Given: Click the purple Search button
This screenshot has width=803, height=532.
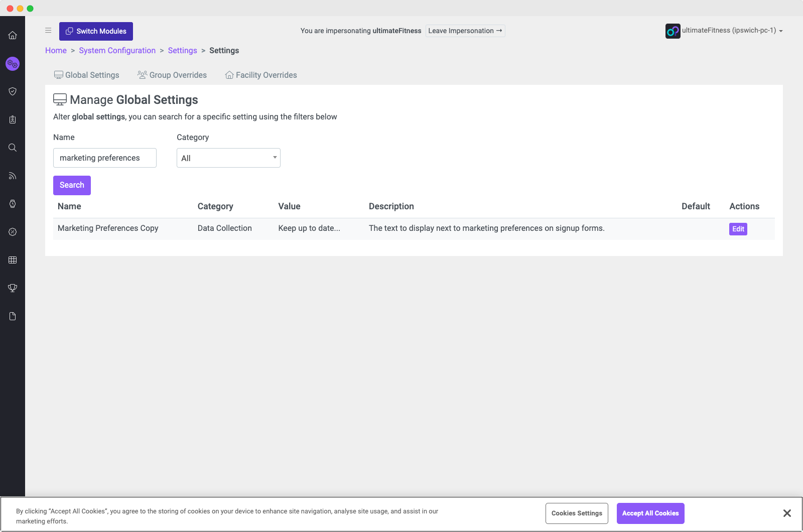Looking at the screenshot, I should [x=72, y=185].
